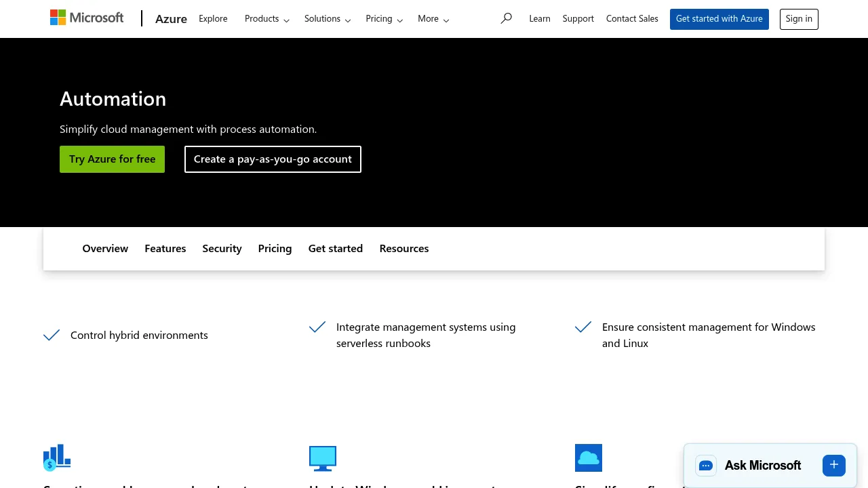Image resolution: width=868 pixels, height=488 pixels.
Task: Click 'Ensure consistent management for Windows and Linux'
Action: click(709, 335)
